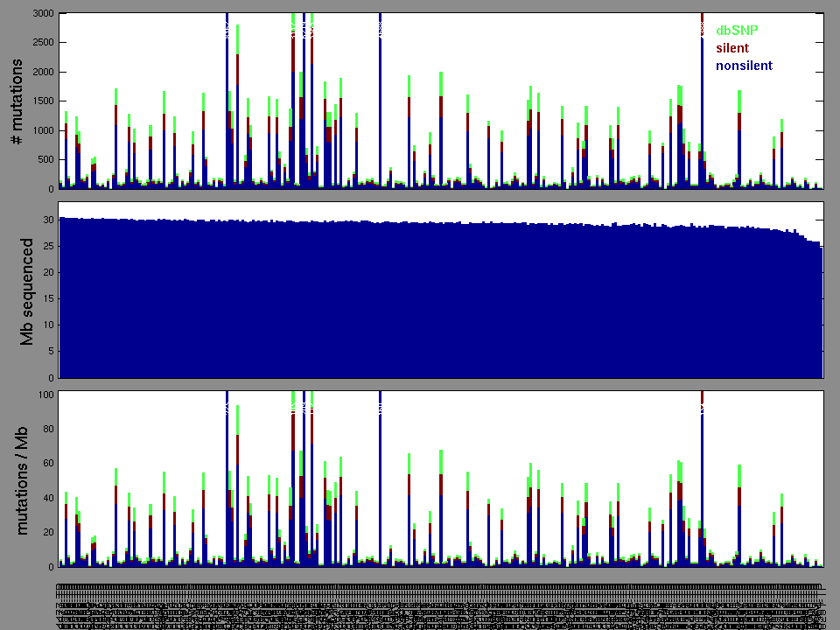Click the dbSNP legend label
Image resolution: width=840 pixels, height=630 pixels.
[x=738, y=30]
